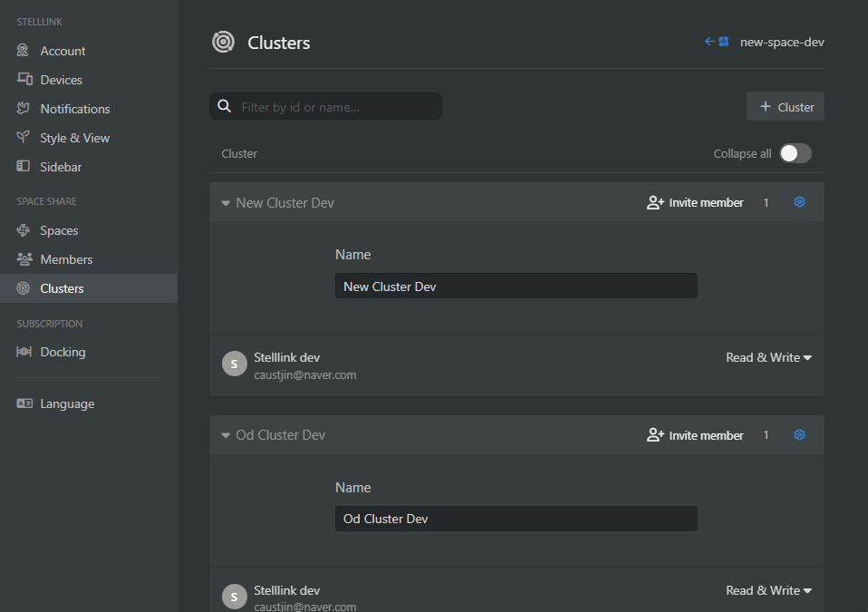The width and height of the screenshot is (868, 612).
Task: Click the Docking sidebar icon
Action: [24, 352]
